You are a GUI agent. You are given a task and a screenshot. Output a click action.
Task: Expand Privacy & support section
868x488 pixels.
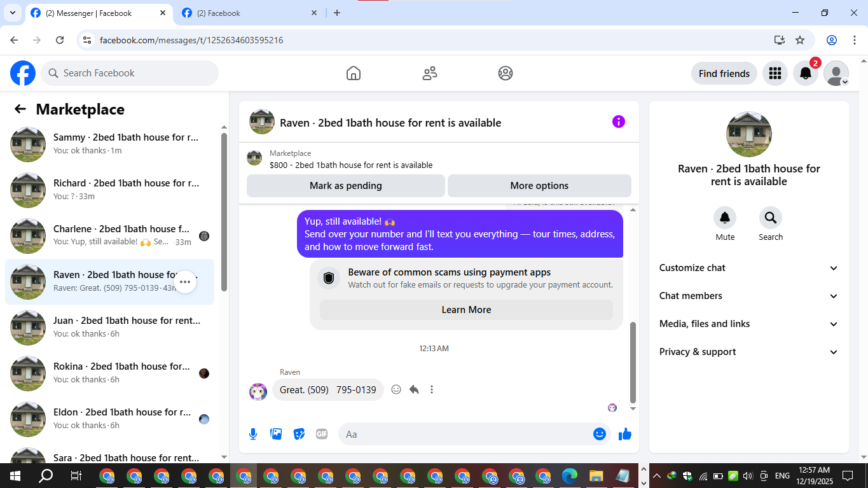pyautogui.click(x=749, y=352)
